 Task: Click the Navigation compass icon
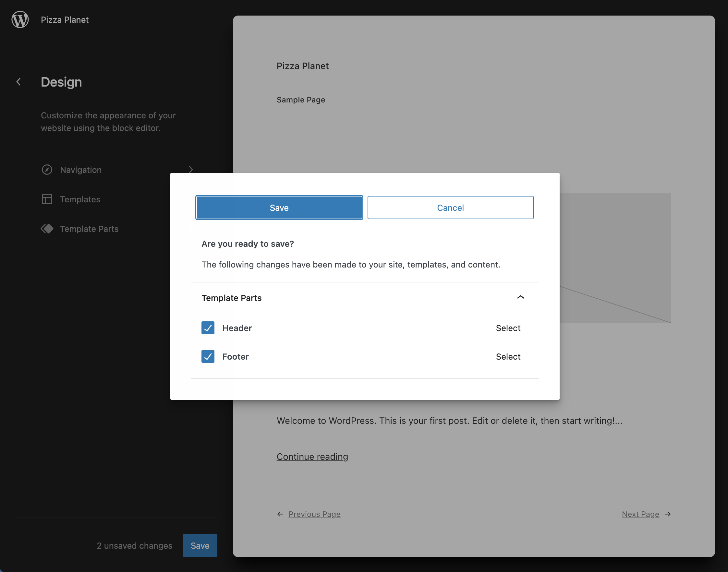(x=47, y=170)
